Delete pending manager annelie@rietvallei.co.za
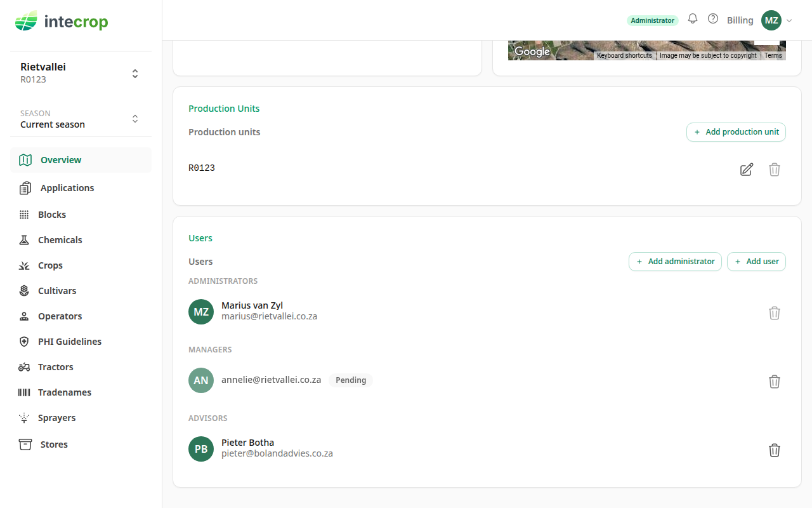 click(x=775, y=382)
